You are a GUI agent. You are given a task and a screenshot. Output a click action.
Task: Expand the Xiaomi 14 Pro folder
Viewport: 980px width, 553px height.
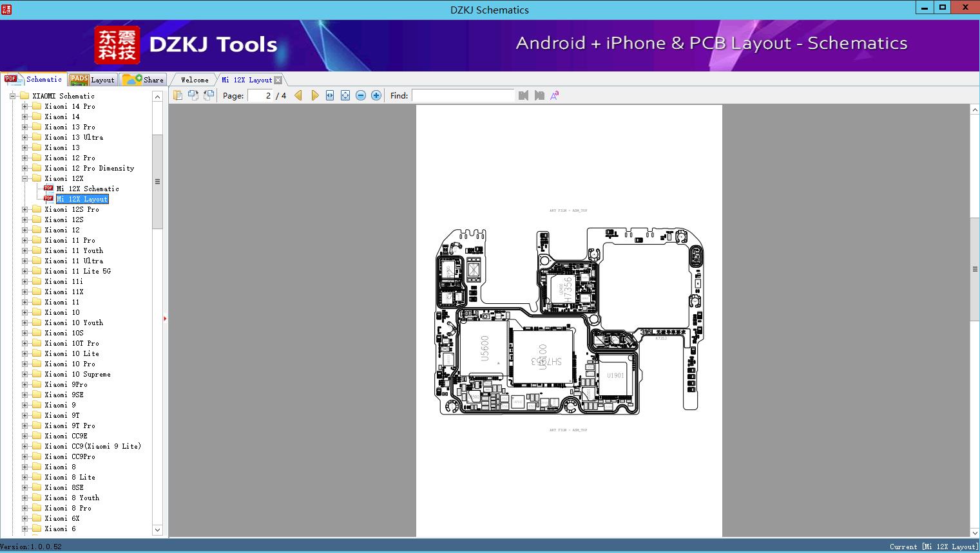click(24, 106)
